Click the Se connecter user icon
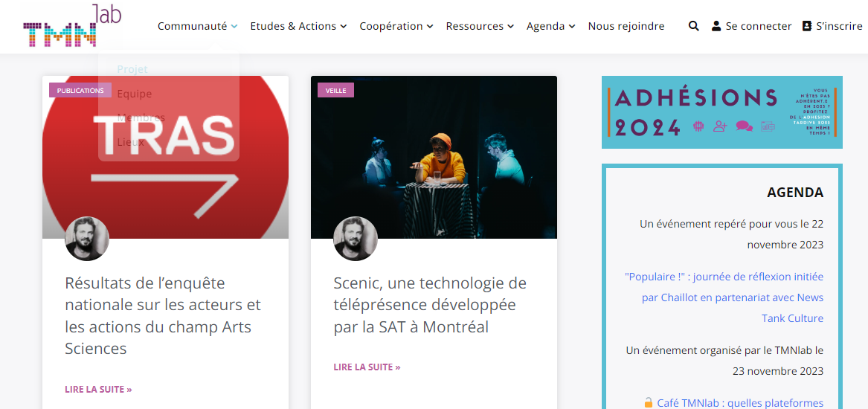The width and height of the screenshot is (868, 409). [x=716, y=26]
